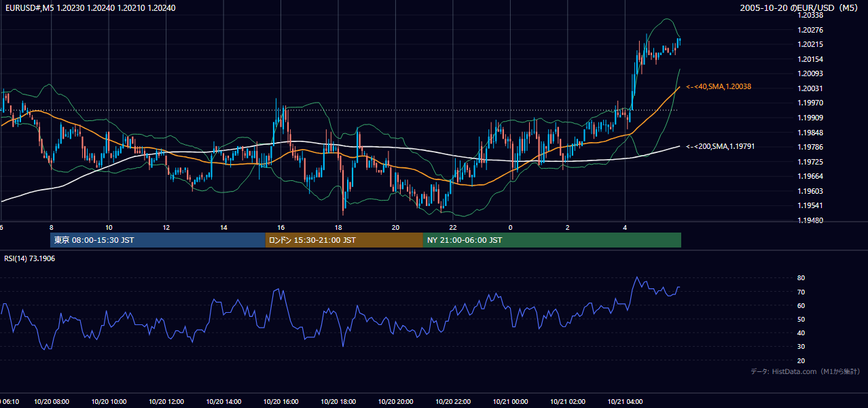Click RSI scale value 60
The height and width of the screenshot is (408, 868).
tap(801, 305)
